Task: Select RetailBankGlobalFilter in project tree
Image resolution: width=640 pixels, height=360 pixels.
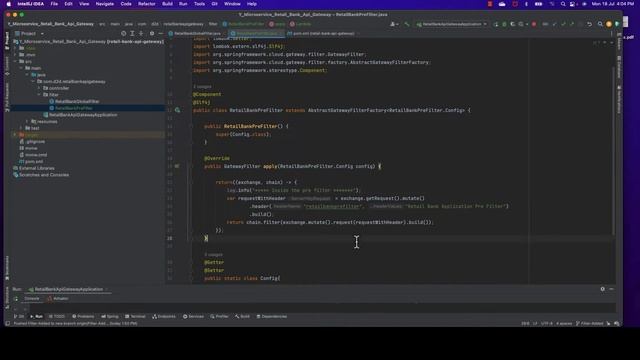Action: (74, 102)
